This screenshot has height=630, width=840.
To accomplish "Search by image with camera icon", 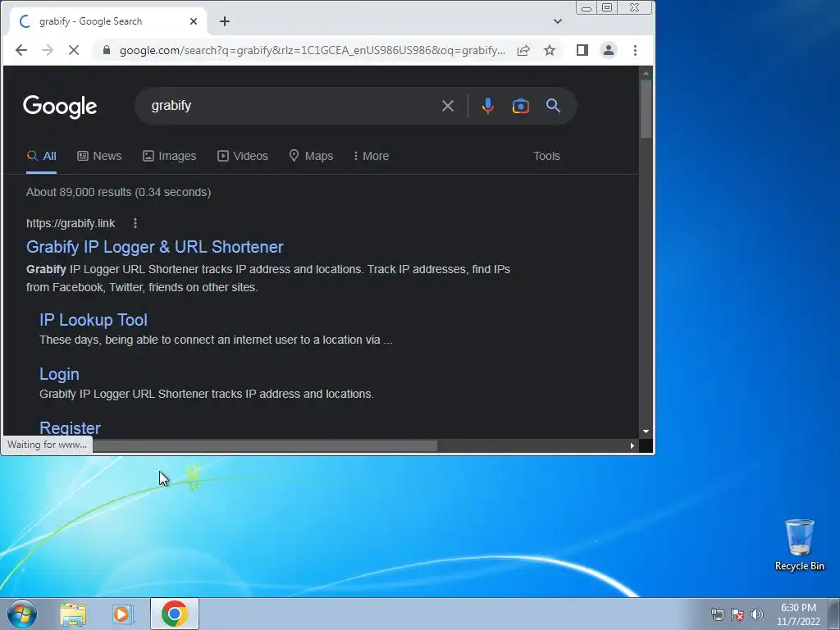I will coord(521,106).
